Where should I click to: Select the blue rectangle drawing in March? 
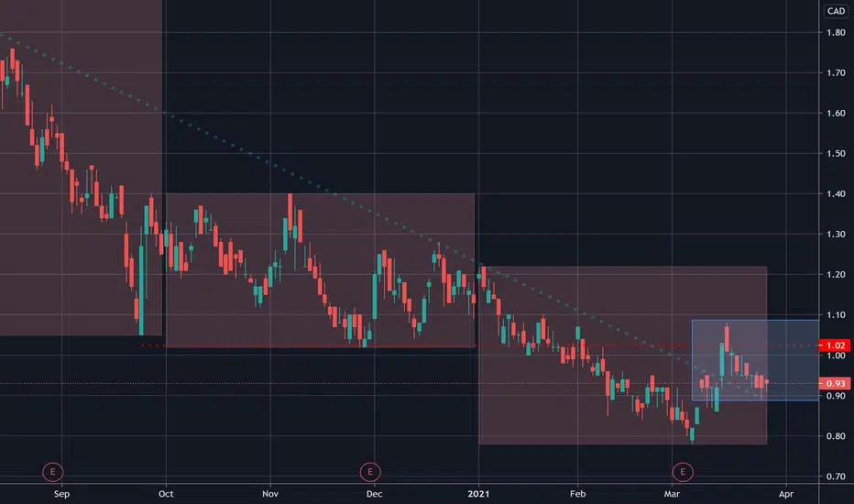[755, 360]
